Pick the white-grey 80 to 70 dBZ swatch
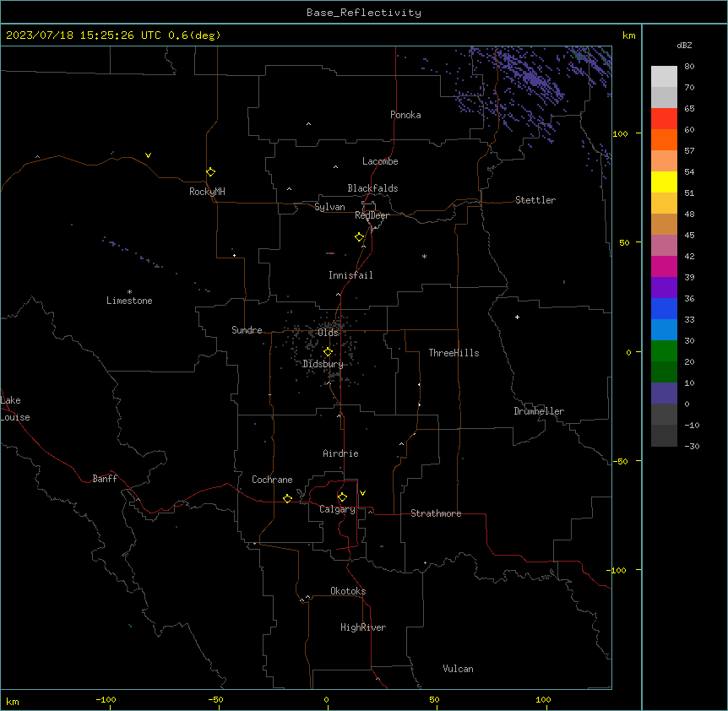This screenshot has height=711, width=728. click(x=664, y=77)
